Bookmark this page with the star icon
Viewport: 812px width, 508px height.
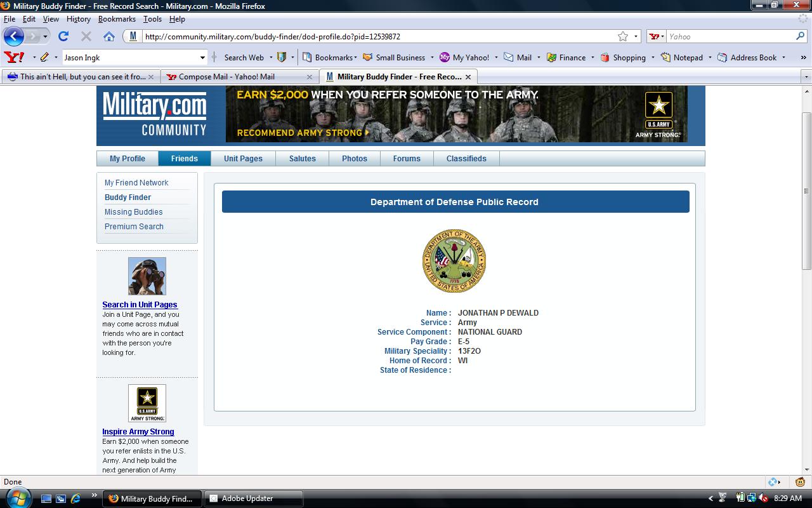pyautogui.click(x=623, y=36)
